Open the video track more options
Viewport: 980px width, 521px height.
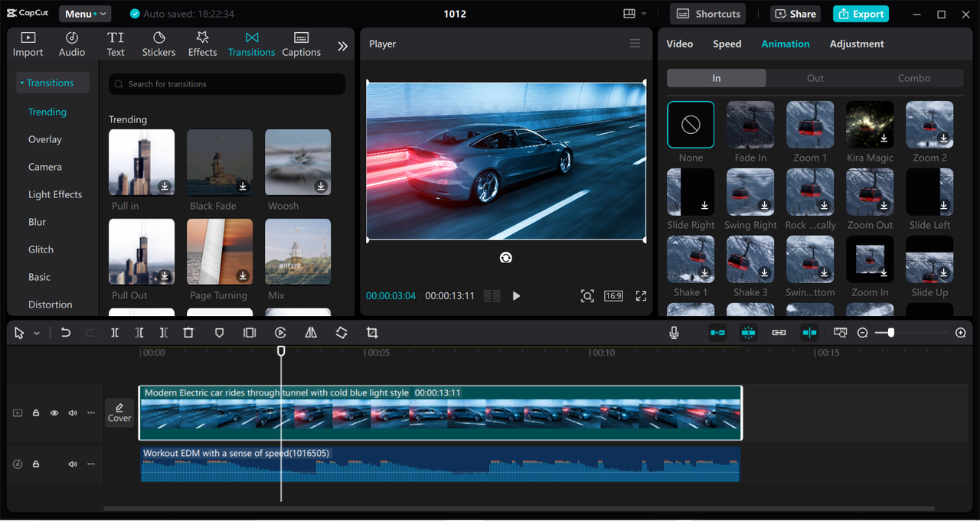pyautogui.click(x=91, y=413)
